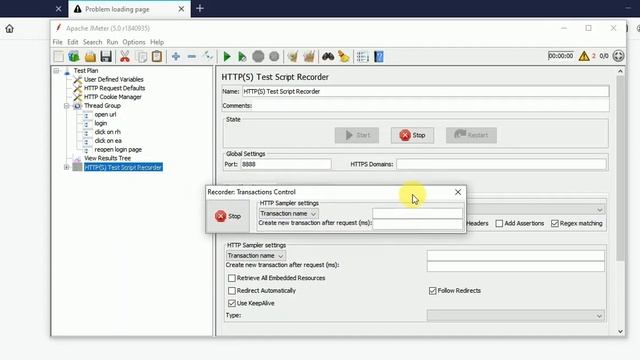This screenshot has height=360, width=640.
Task: Click the Shutdown toolbar icon
Action: pos(274,56)
